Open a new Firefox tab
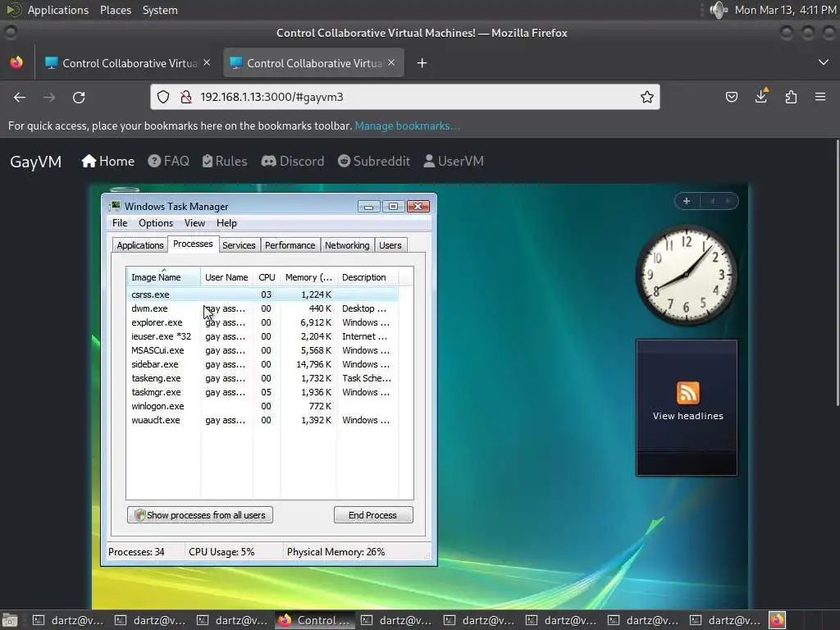Screen dimensions: 840x630 tap(422, 63)
